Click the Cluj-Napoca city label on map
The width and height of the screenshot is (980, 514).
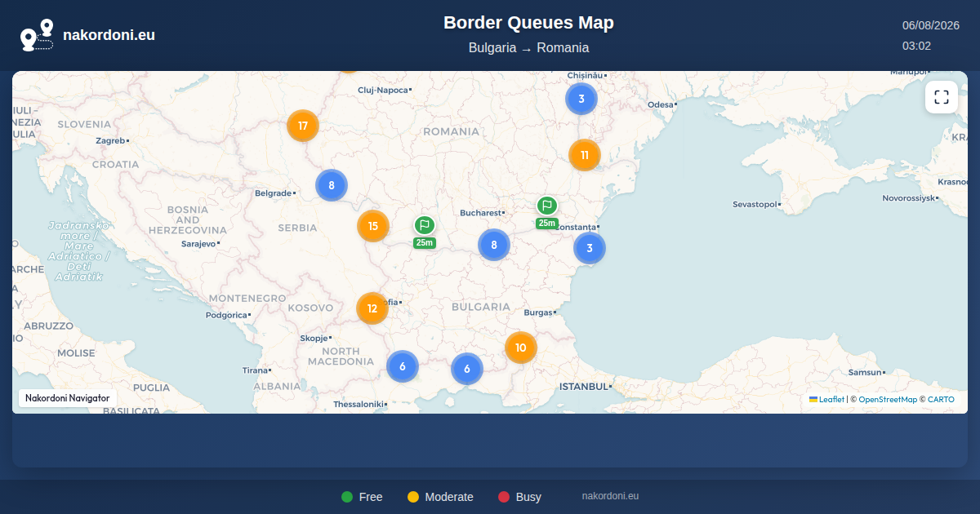[382, 90]
